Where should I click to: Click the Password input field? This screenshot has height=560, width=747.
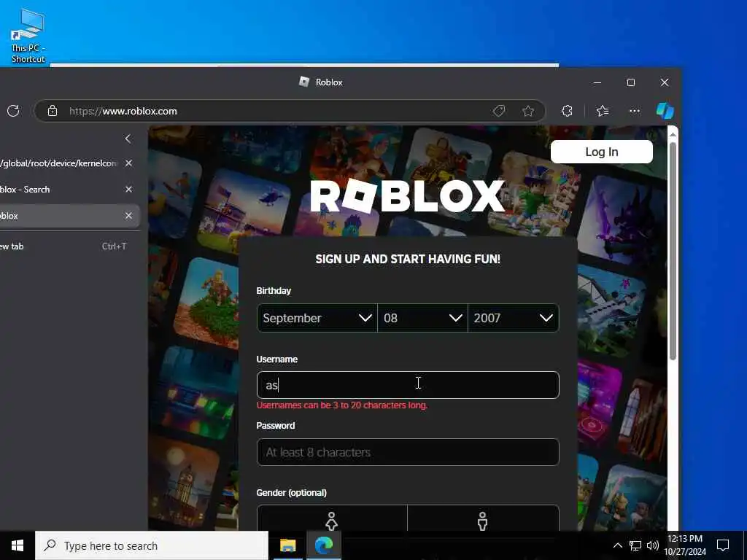point(408,452)
